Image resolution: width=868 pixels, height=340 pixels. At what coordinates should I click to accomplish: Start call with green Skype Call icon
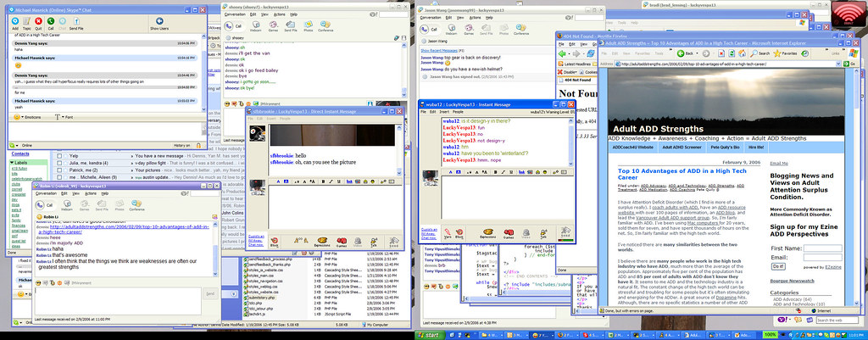tap(50, 21)
